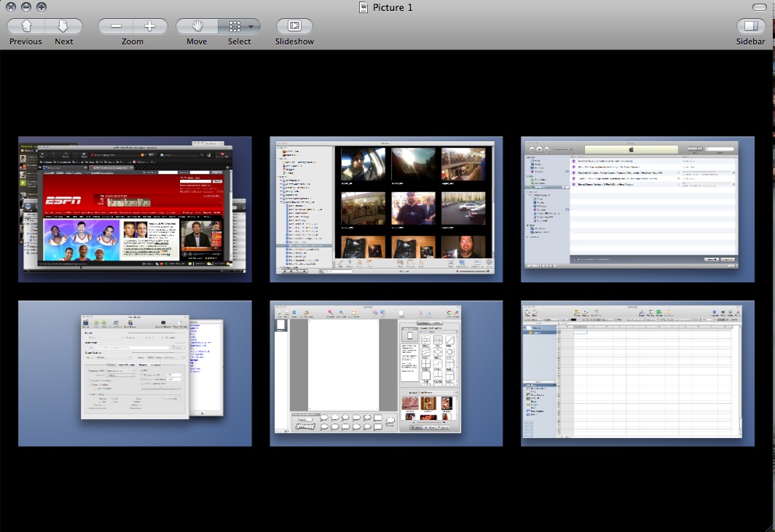
Task: Activate the Move hand tool
Action: tap(197, 26)
